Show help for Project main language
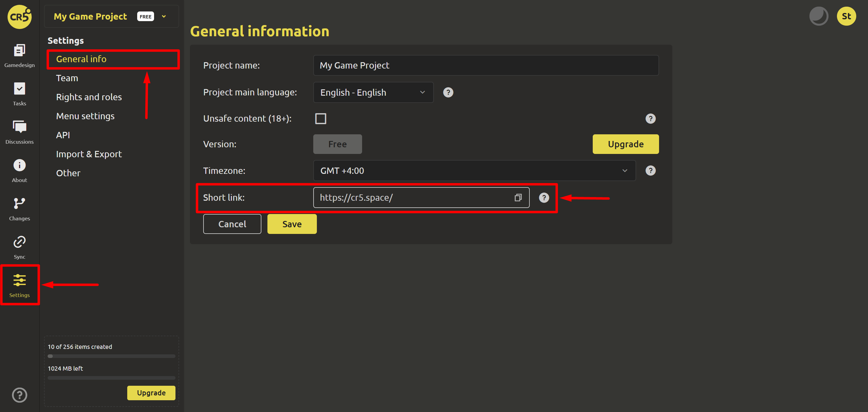The height and width of the screenshot is (412, 868). click(448, 92)
